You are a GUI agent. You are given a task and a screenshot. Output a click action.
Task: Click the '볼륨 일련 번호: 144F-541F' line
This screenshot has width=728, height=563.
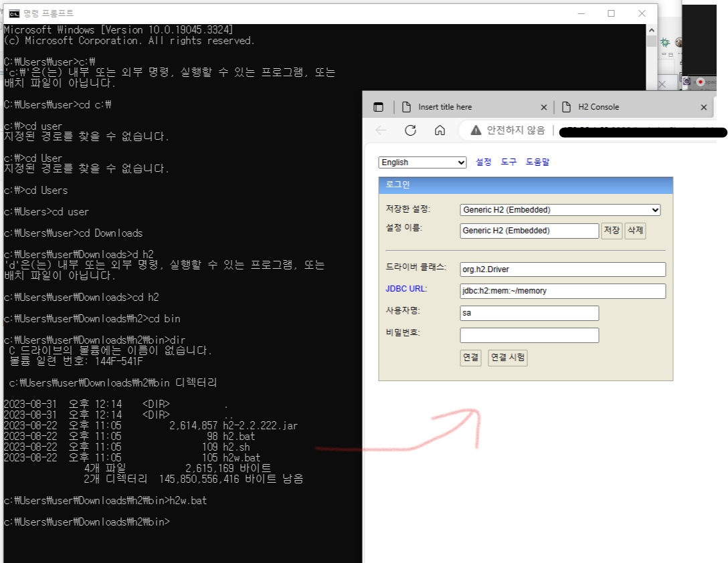(x=76, y=362)
